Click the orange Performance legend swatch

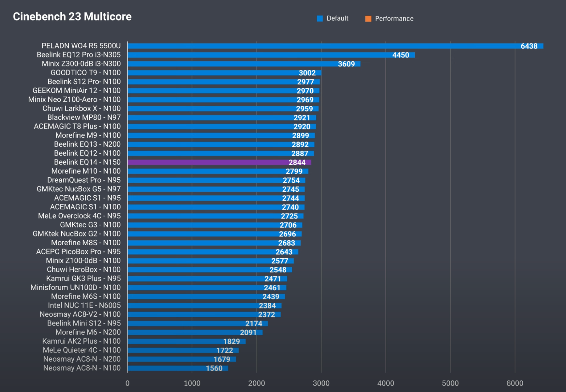point(368,19)
